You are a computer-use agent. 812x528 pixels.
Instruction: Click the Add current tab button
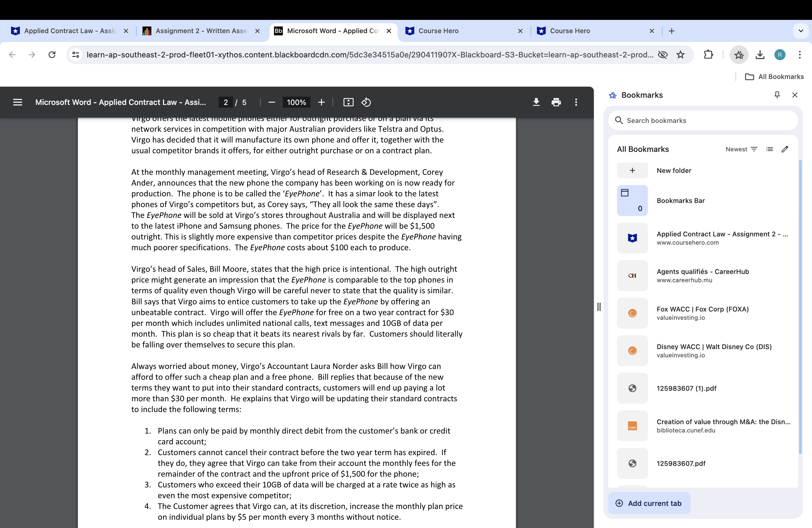click(x=649, y=503)
